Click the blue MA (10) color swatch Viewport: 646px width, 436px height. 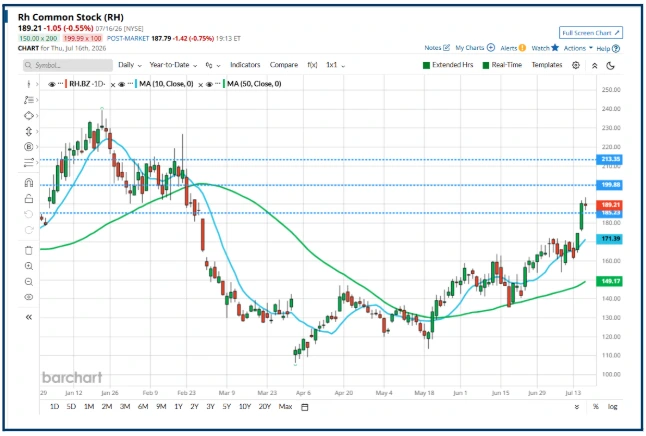136,84
